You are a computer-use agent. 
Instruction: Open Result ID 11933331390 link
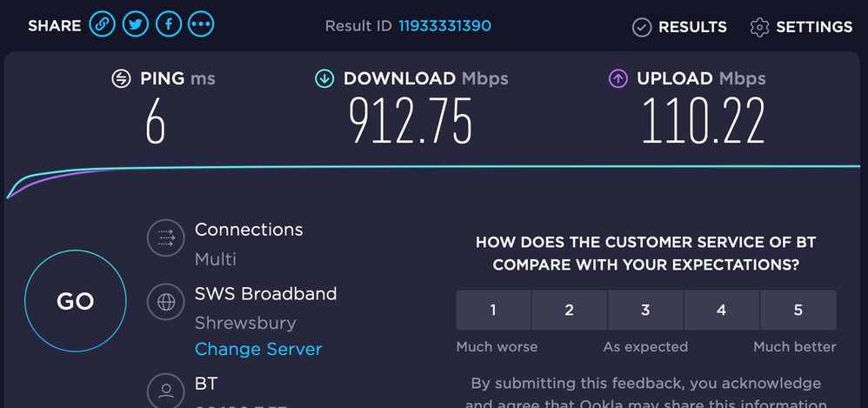pyautogui.click(x=444, y=26)
